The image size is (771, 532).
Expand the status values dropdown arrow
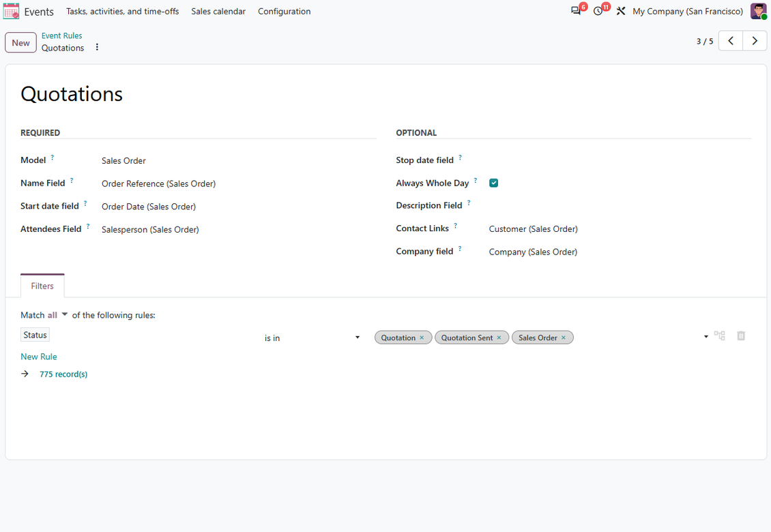point(705,337)
